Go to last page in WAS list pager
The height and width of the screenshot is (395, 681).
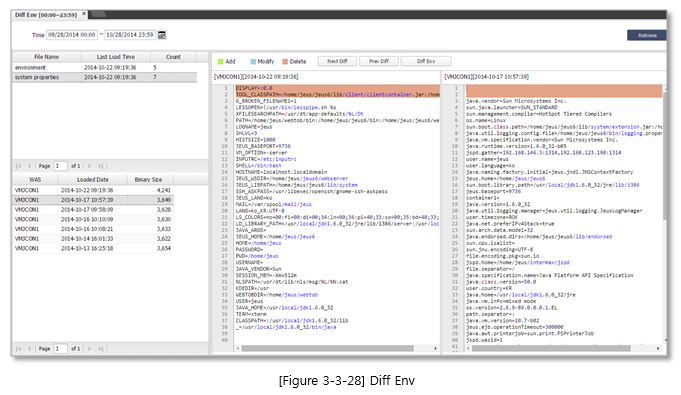tap(101, 349)
